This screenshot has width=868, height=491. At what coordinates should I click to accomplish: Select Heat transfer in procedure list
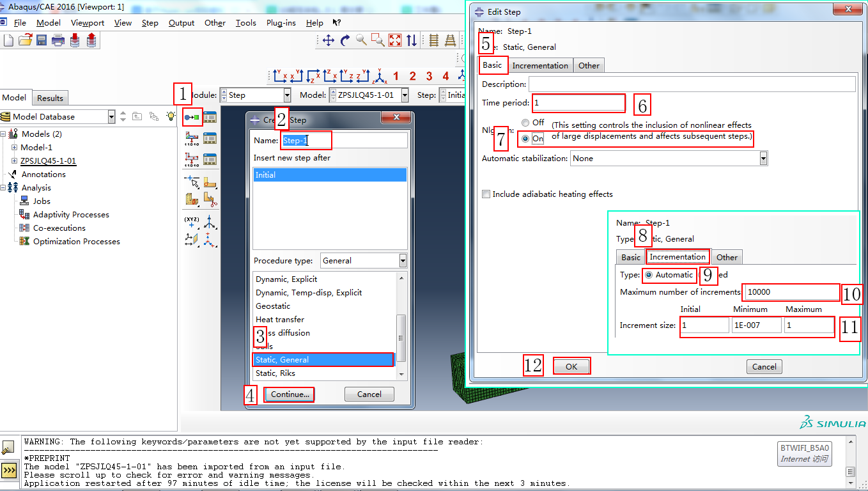[280, 320]
